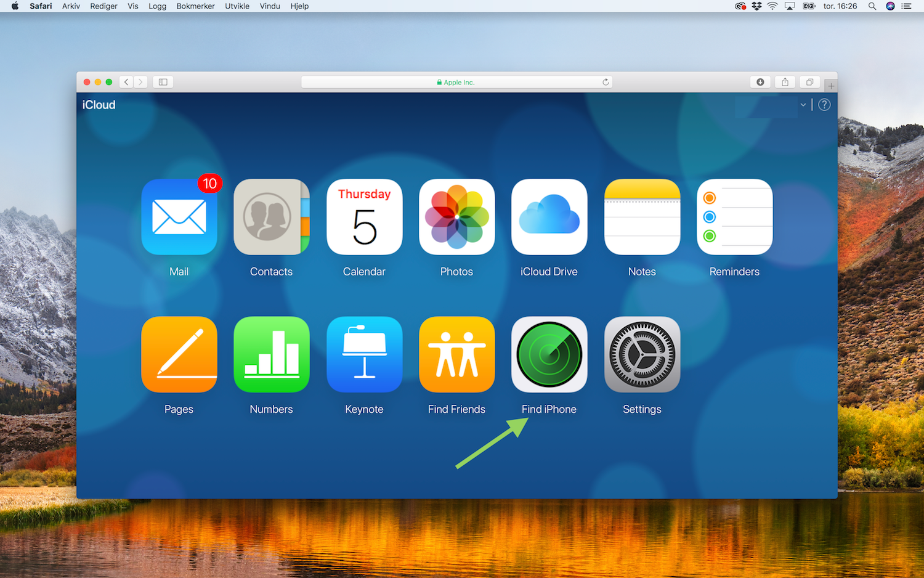Open the iCloud Settings gear icon
The width and height of the screenshot is (924, 578).
tap(642, 354)
